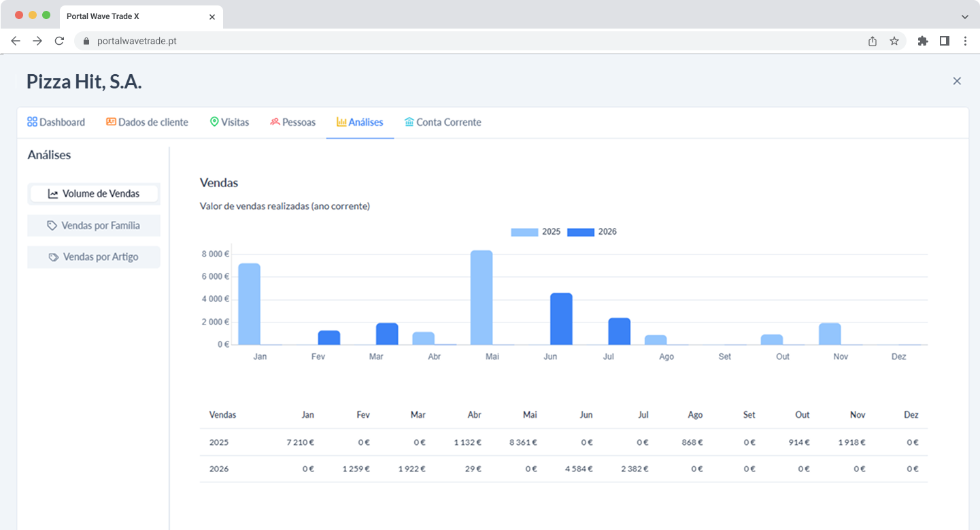This screenshot has width=980, height=530.
Task: Click the Vendas column header in the table
Action: pos(223,415)
